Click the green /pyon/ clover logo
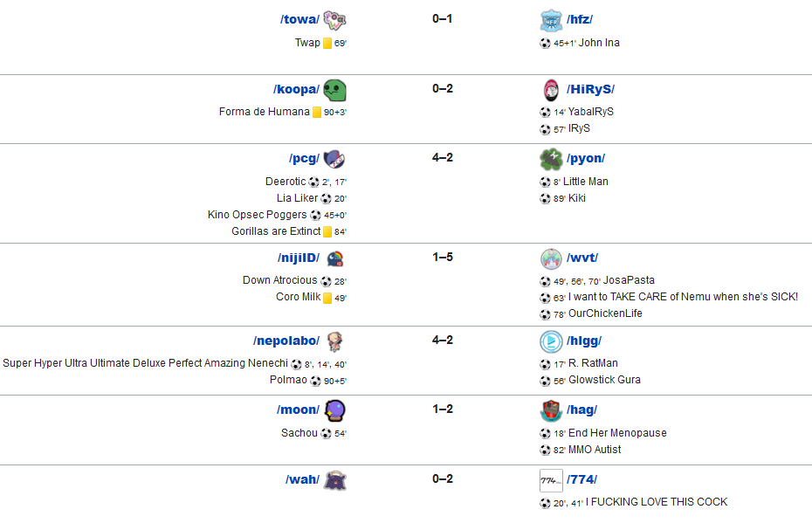812x523 pixels. pyautogui.click(x=551, y=159)
